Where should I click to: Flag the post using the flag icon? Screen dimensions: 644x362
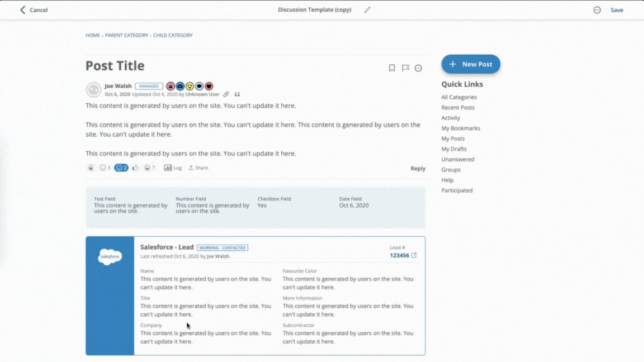405,68
